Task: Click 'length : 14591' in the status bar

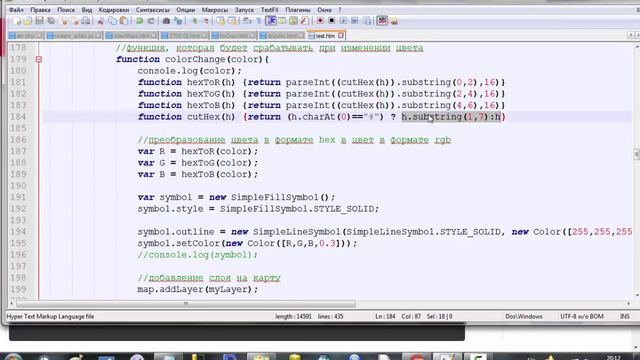Action: [293, 316]
